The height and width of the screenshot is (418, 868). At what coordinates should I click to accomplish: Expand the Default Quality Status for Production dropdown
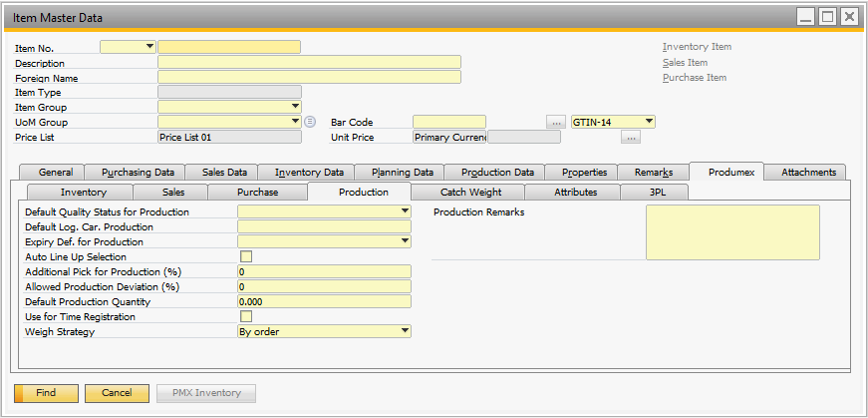click(x=405, y=211)
